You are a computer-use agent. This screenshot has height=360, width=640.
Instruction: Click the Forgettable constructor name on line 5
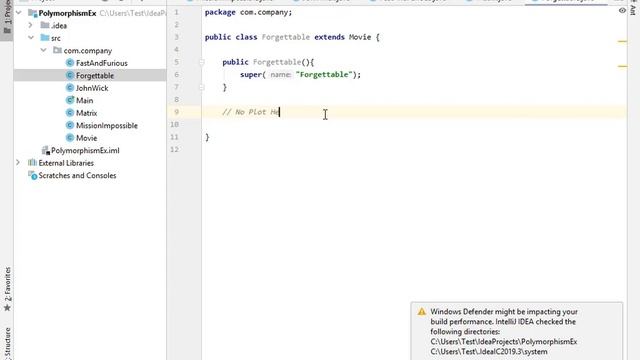click(x=277, y=62)
